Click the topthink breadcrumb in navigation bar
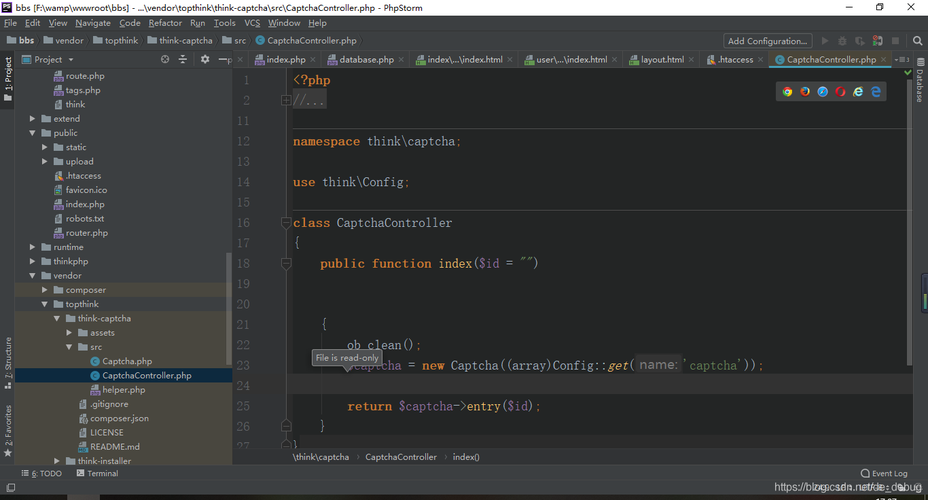Image resolution: width=928 pixels, height=500 pixels. (121, 41)
